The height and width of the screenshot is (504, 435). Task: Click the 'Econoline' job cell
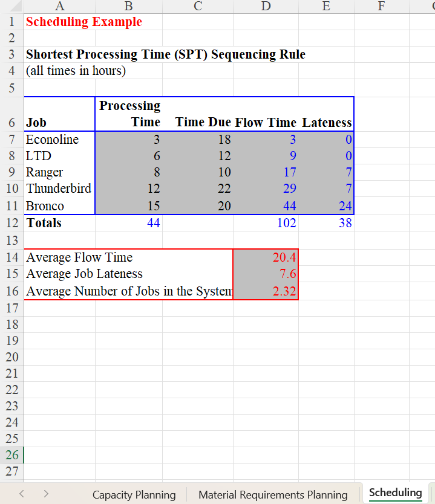[59, 140]
